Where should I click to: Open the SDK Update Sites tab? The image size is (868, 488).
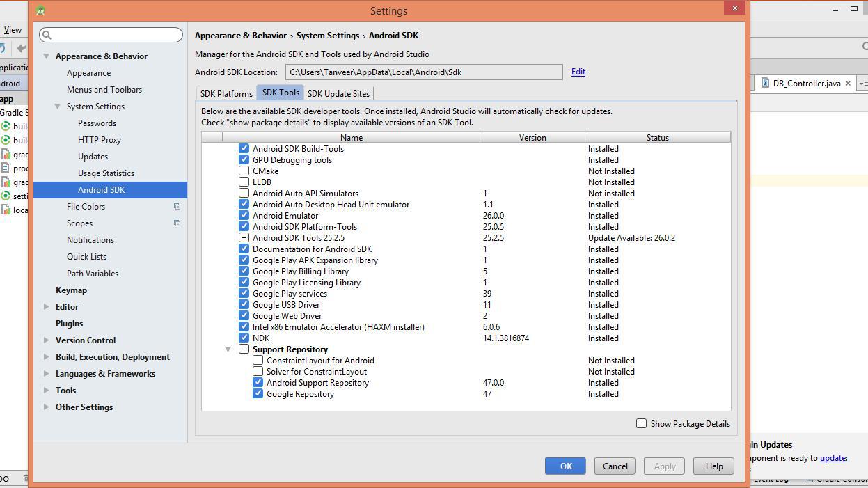(x=339, y=93)
